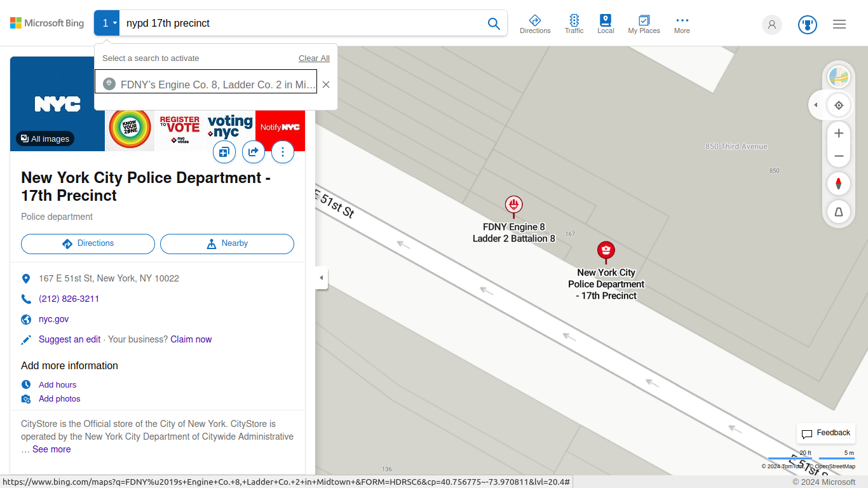The width and height of the screenshot is (868, 488).
Task: Open the nyc.gov website link
Action: pos(53,319)
